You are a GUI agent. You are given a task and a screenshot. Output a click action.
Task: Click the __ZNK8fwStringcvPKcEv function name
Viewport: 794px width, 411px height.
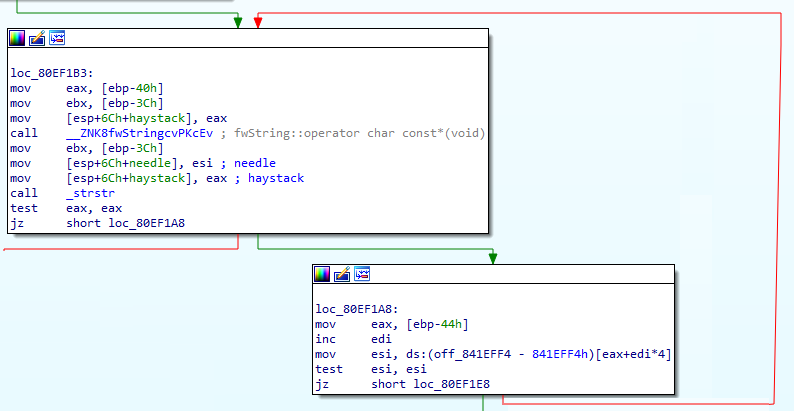(129, 133)
